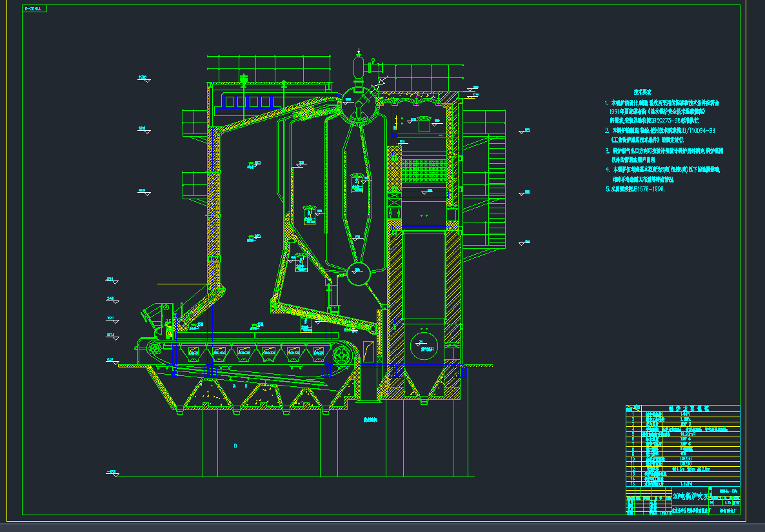Click row 15 of the parameter table
The image size is (765, 532).
[x=682, y=483]
